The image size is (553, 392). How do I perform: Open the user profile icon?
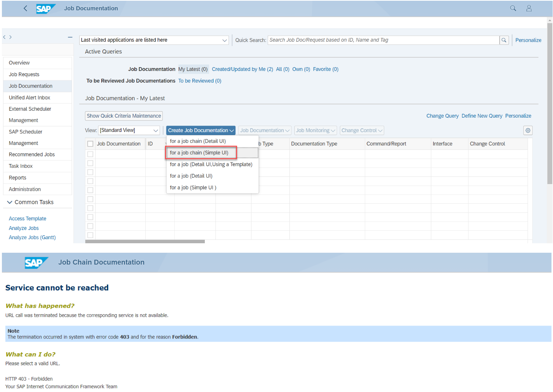tap(529, 8)
